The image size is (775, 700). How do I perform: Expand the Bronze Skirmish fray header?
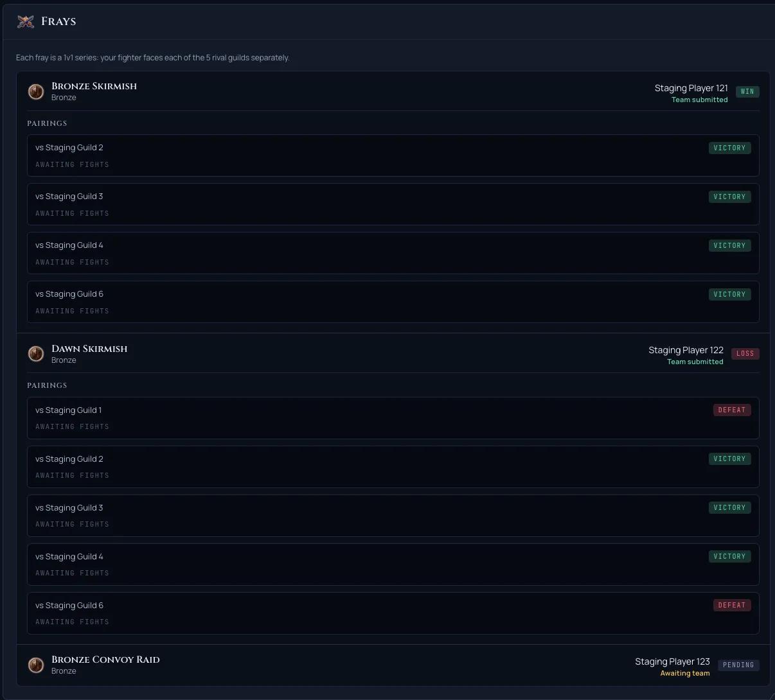393,92
